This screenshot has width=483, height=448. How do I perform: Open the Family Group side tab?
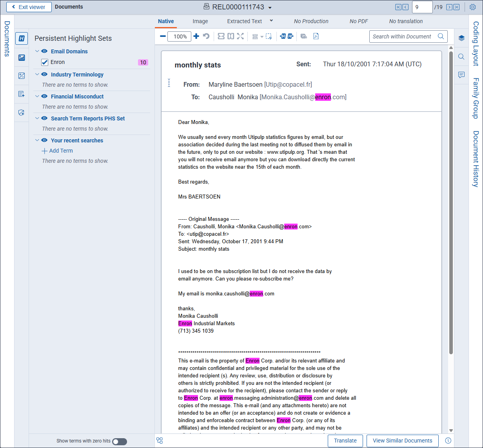pos(476,98)
